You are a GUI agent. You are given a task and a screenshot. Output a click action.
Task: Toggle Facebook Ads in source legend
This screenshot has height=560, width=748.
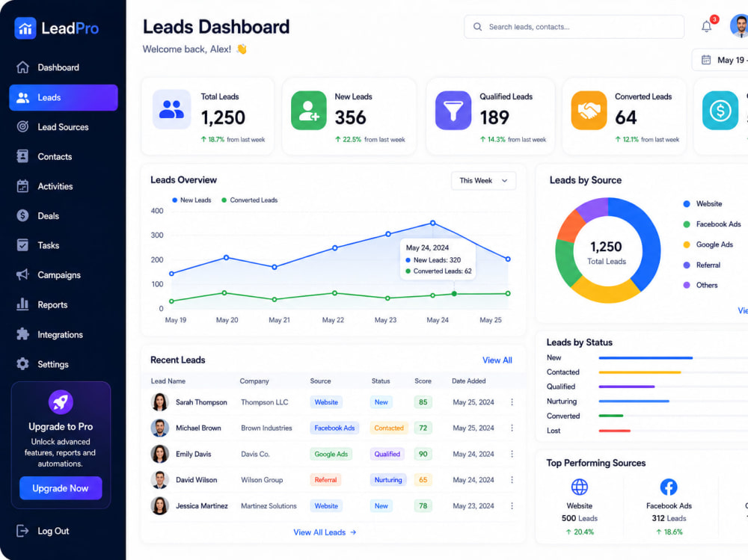click(x=712, y=224)
